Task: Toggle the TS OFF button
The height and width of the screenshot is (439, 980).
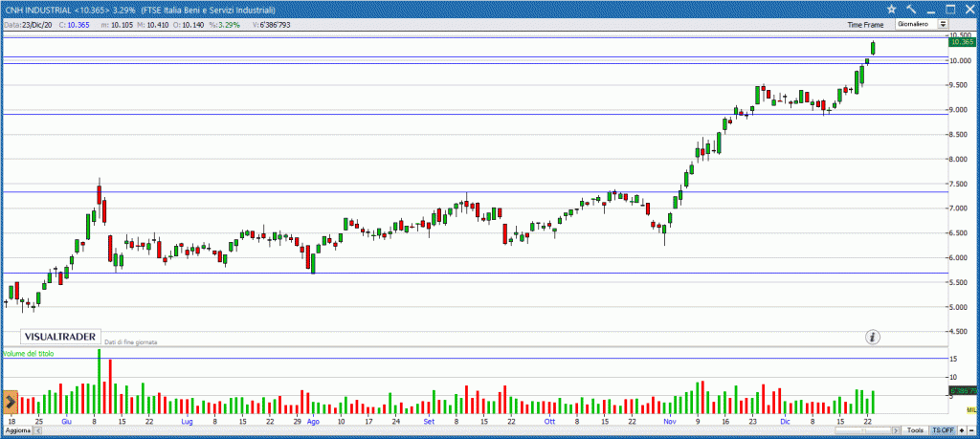Action: pyautogui.click(x=943, y=431)
